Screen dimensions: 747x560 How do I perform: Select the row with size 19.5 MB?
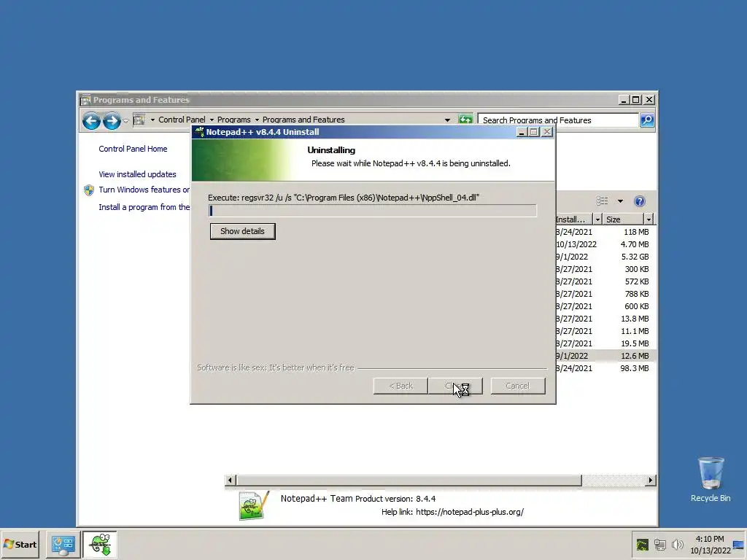tap(605, 343)
